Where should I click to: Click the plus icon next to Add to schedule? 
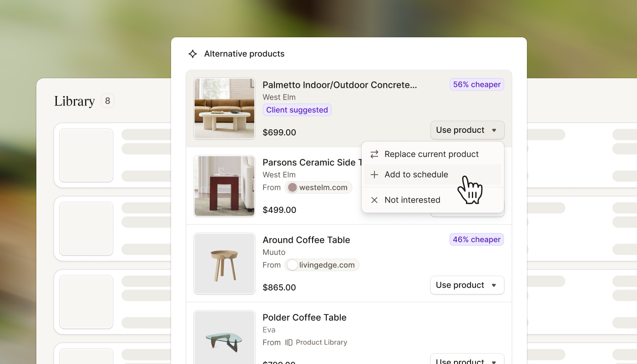coord(374,175)
